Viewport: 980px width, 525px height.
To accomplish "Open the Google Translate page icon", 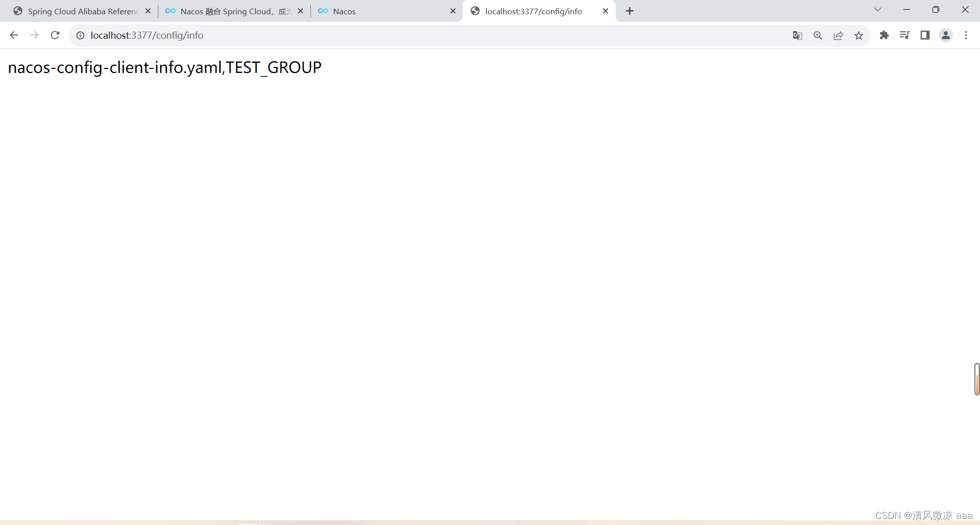I will [x=797, y=35].
